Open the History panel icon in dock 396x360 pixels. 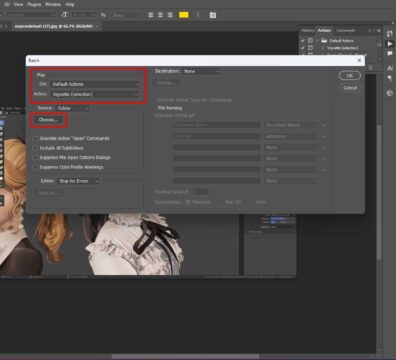389,34
